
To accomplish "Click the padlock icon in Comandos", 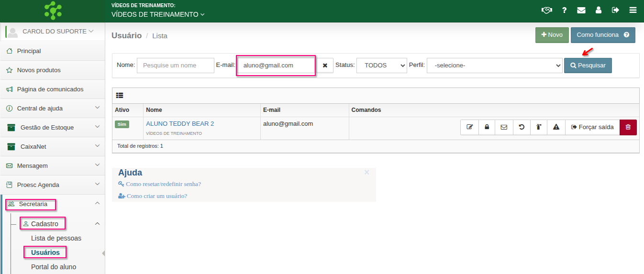I will point(487,127).
